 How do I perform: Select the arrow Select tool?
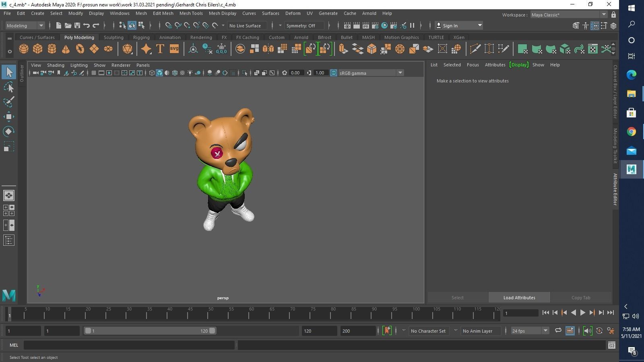[x=9, y=72]
